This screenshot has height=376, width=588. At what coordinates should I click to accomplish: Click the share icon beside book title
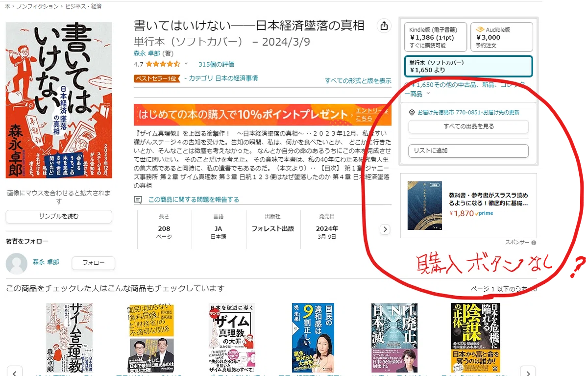(x=384, y=26)
